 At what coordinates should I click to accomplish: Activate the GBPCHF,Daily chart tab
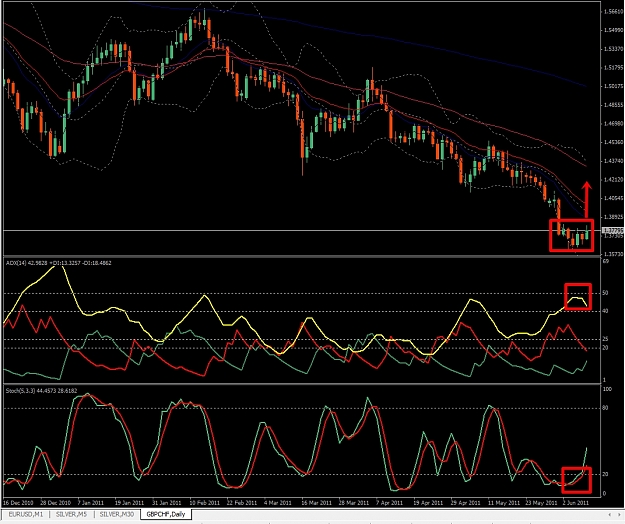[x=166, y=514]
